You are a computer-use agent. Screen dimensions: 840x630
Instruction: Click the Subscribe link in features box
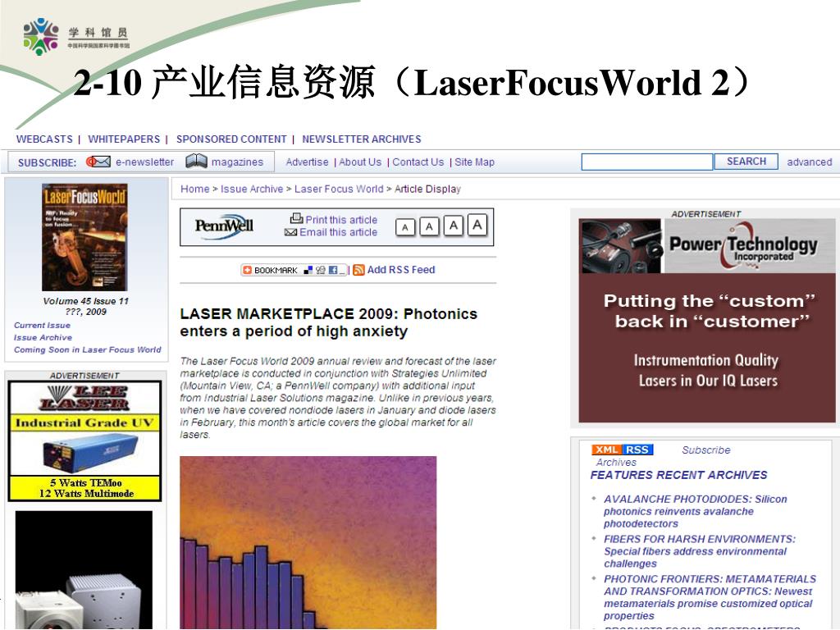click(706, 450)
